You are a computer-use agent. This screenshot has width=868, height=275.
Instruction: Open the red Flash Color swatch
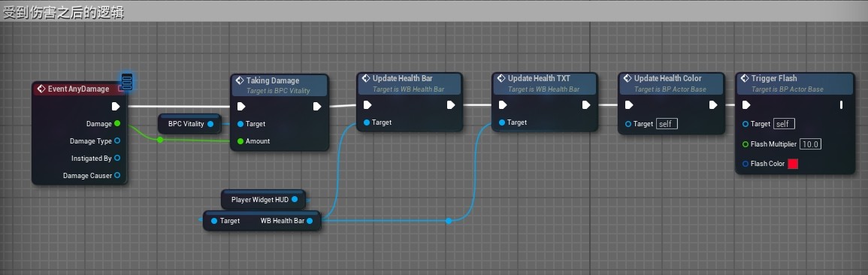point(793,164)
